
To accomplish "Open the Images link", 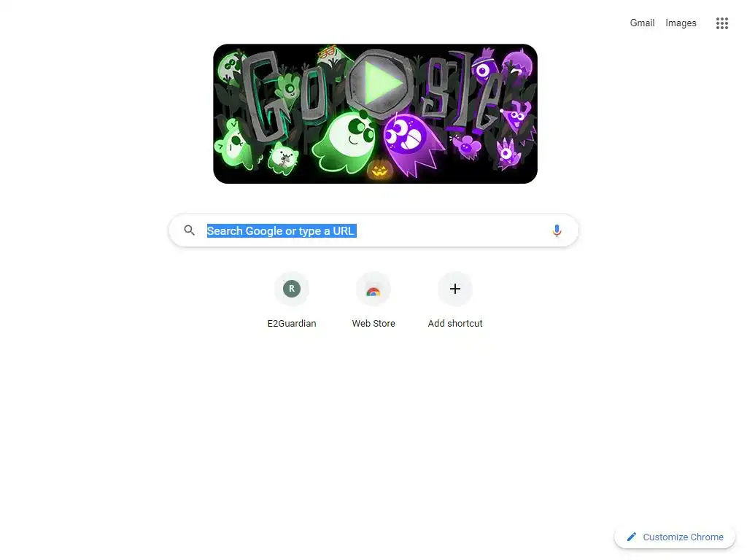I will coord(681,23).
